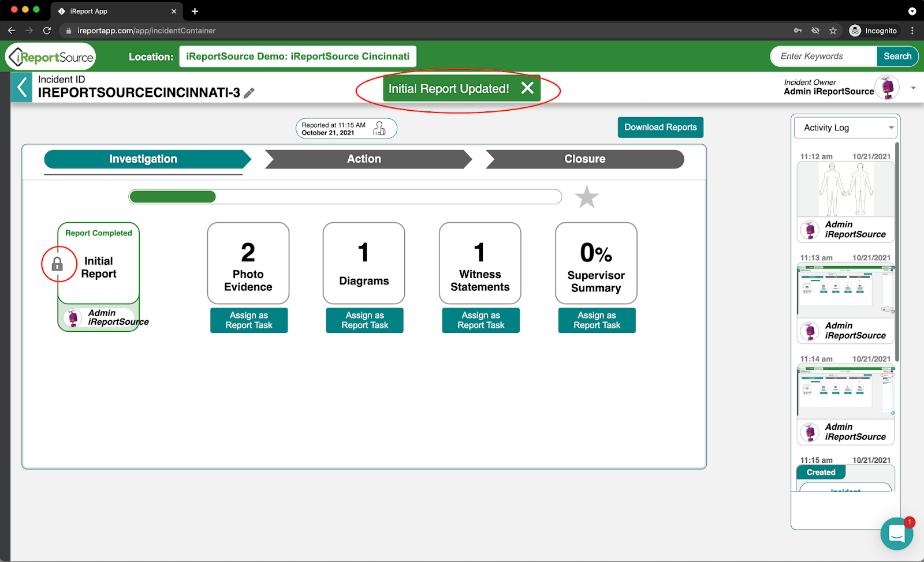Click the Activity Log scrollbar
The image size is (924, 562).
pyautogui.click(x=897, y=252)
